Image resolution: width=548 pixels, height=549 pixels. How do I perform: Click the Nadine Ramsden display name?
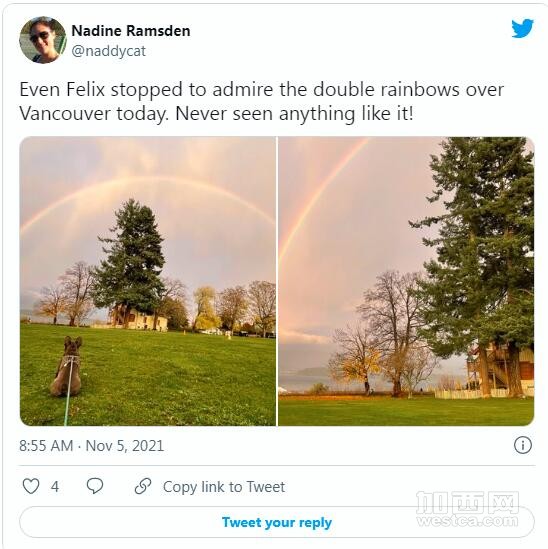click(x=131, y=31)
